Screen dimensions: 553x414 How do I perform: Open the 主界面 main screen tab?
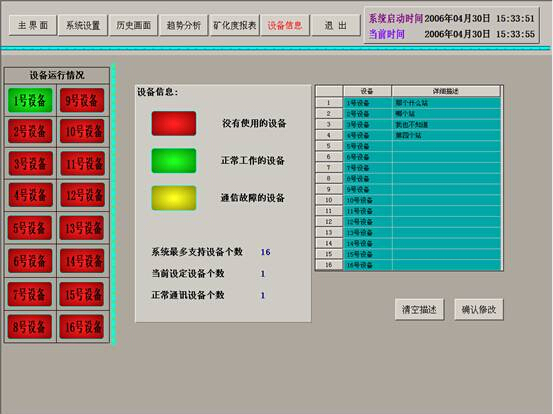33,25
